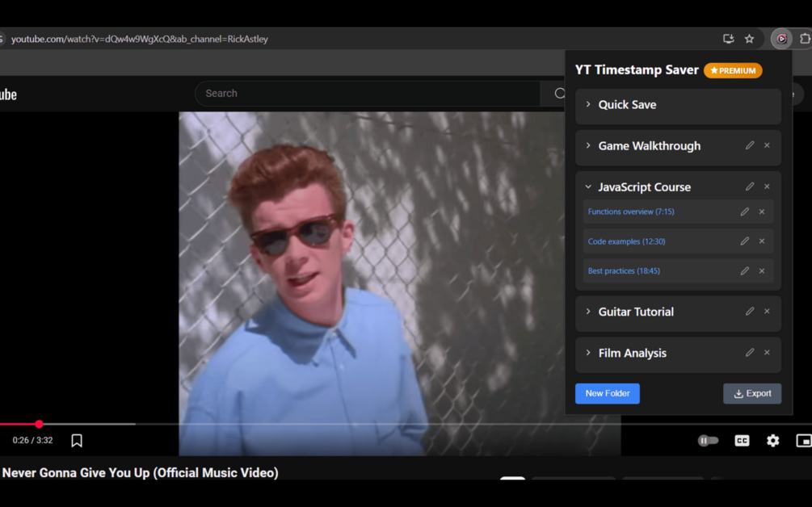812x507 pixels.
Task: Jump to Functions overview at 7:15
Action: (630, 212)
